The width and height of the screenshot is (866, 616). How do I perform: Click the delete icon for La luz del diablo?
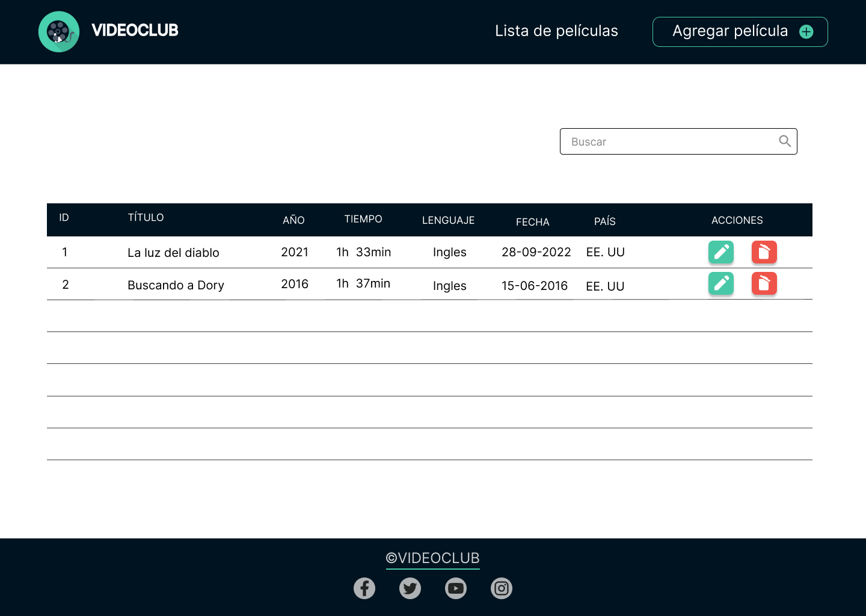(764, 252)
